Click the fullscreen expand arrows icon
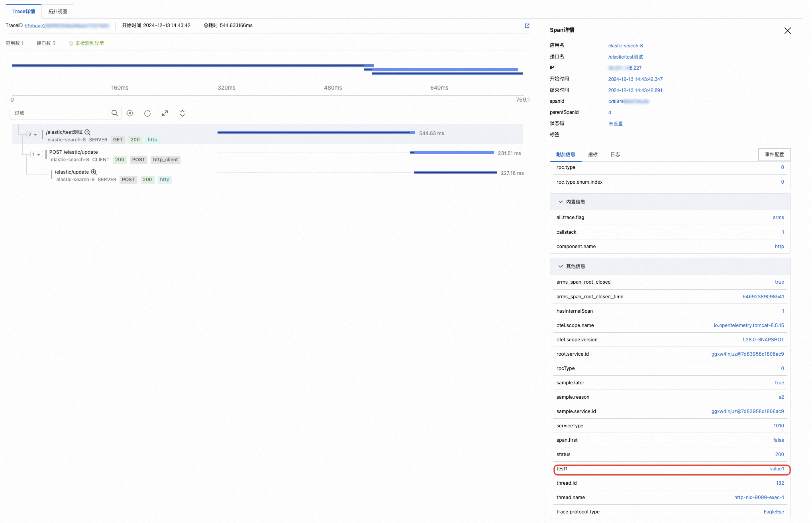The image size is (812, 523). pyautogui.click(x=165, y=113)
